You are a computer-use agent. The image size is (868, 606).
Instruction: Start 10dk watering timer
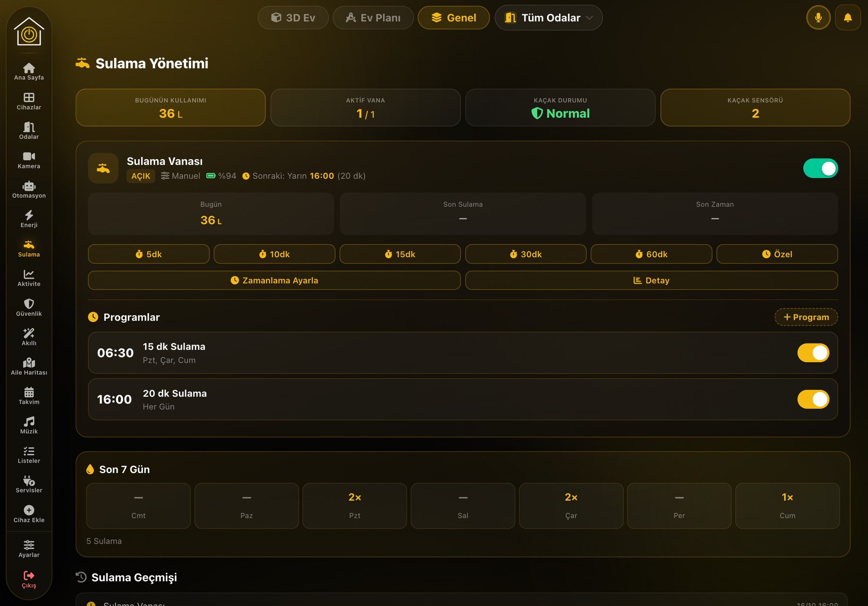274,254
